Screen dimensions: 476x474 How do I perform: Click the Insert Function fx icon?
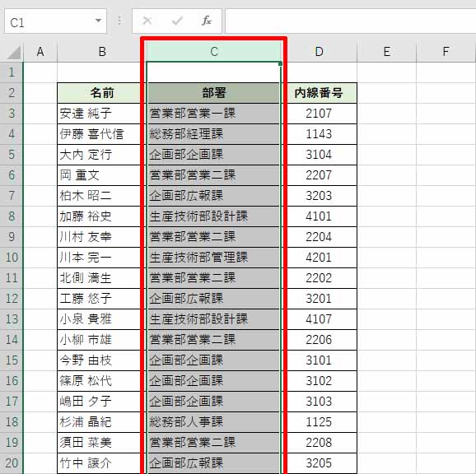coord(207,21)
